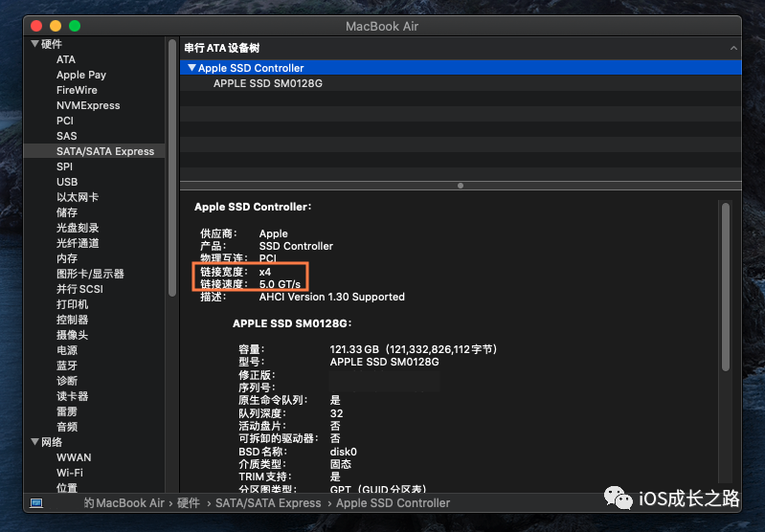Click the disk0 BSD name value
This screenshot has height=532, width=765.
point(343,452)
